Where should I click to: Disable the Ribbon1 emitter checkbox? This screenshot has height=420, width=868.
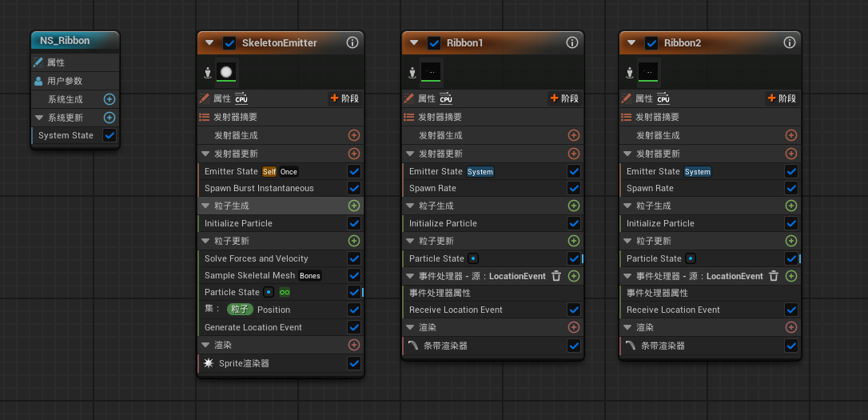tap(434, 42)
